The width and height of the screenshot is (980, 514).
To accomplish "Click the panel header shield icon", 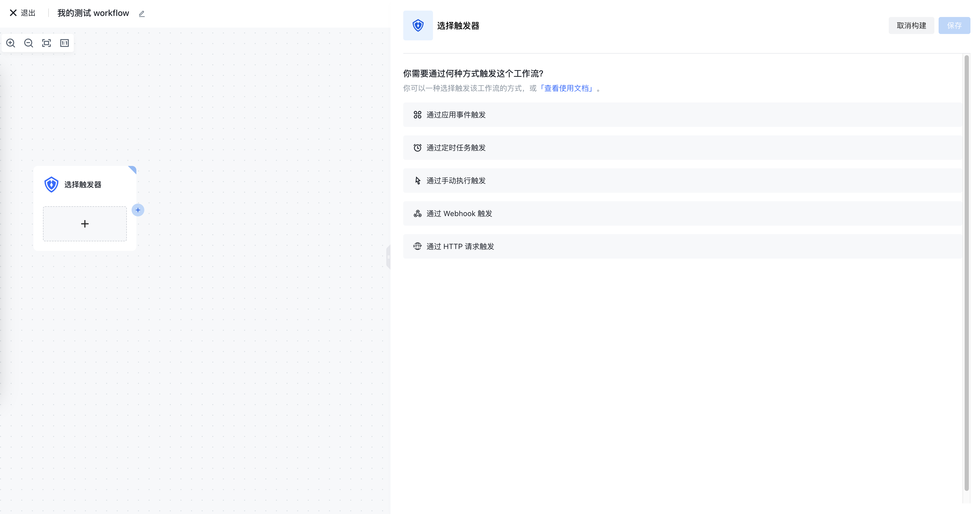I will [418, 25].
